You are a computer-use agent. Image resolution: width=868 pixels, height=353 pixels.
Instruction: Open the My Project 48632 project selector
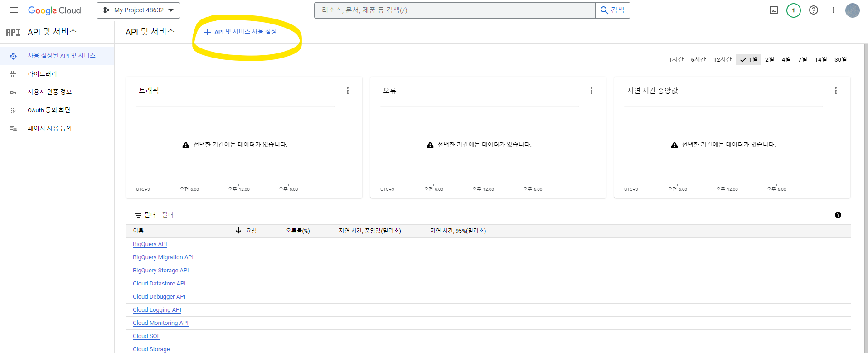pyautogui.click(x=138, y=10)
